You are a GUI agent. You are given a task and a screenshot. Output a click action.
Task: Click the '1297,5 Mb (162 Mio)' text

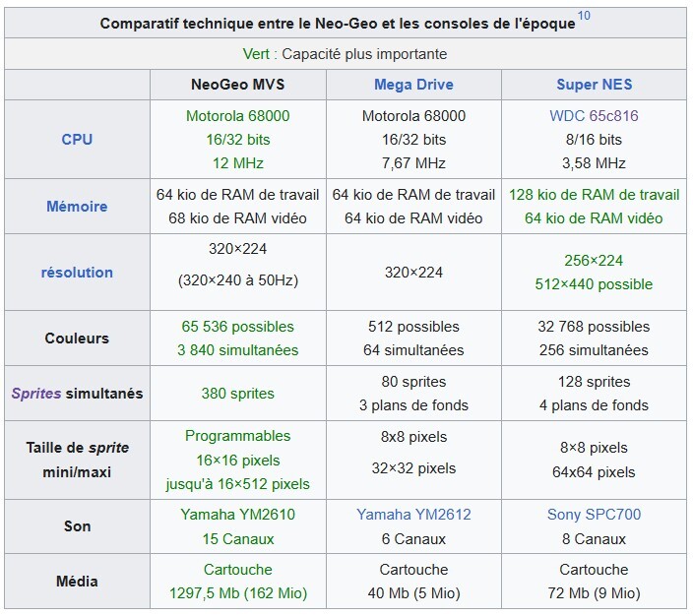pos(237,592)
